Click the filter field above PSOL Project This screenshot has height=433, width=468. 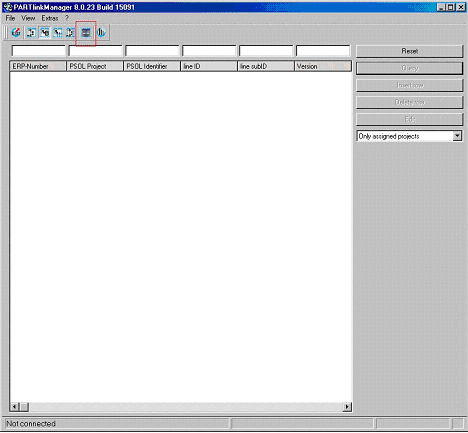(x=95, y=51)
